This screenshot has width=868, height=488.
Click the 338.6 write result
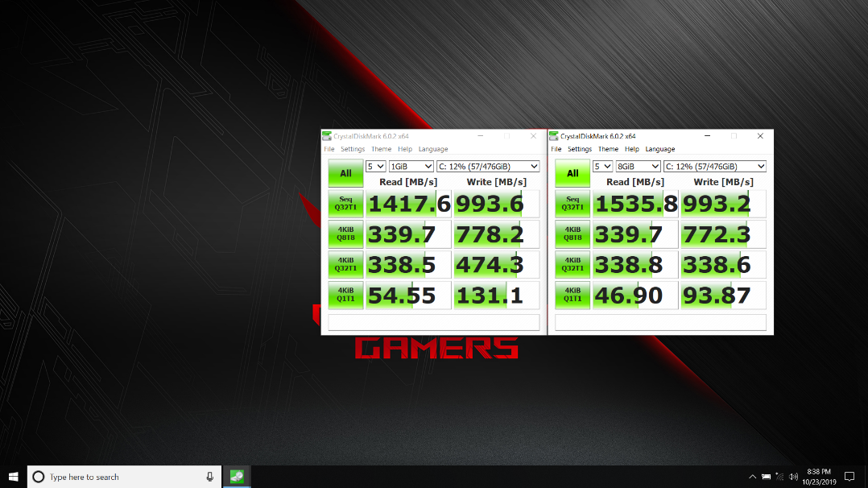pos(724,264)
